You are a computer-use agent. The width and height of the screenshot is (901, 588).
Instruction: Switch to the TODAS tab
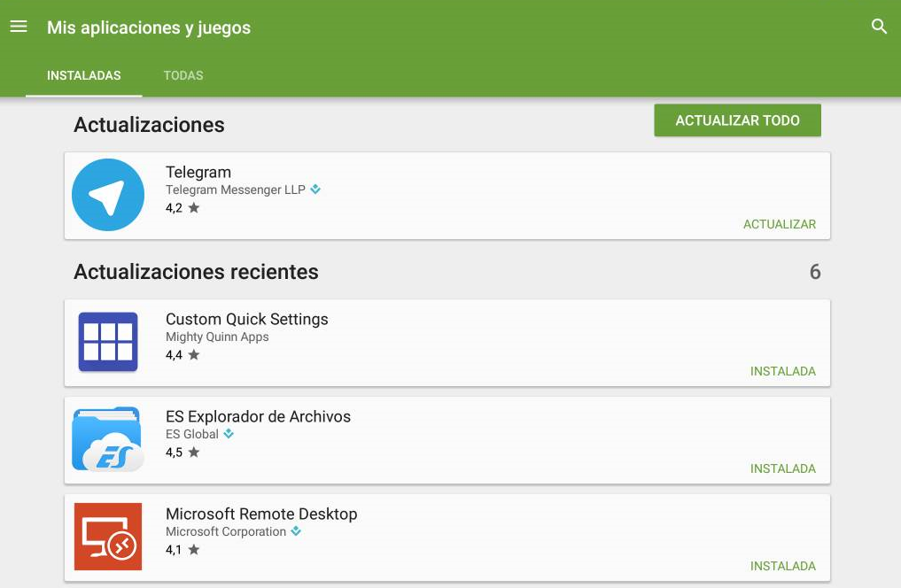tap(183, 75)
